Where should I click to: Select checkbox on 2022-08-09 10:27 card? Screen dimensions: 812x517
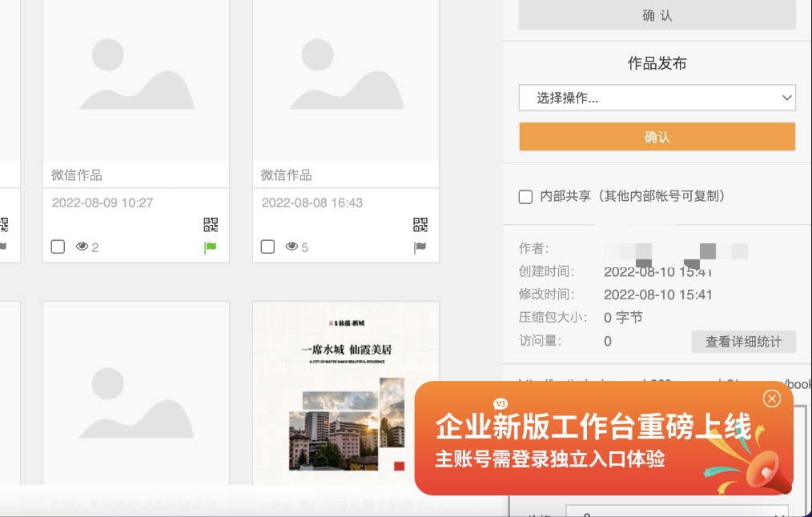(58, 246)
